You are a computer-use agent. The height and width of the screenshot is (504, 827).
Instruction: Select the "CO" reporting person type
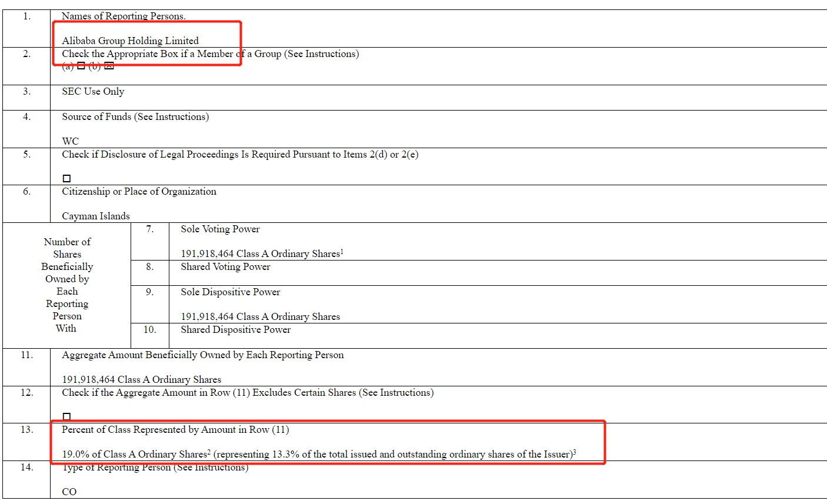[x=69, y=492]
